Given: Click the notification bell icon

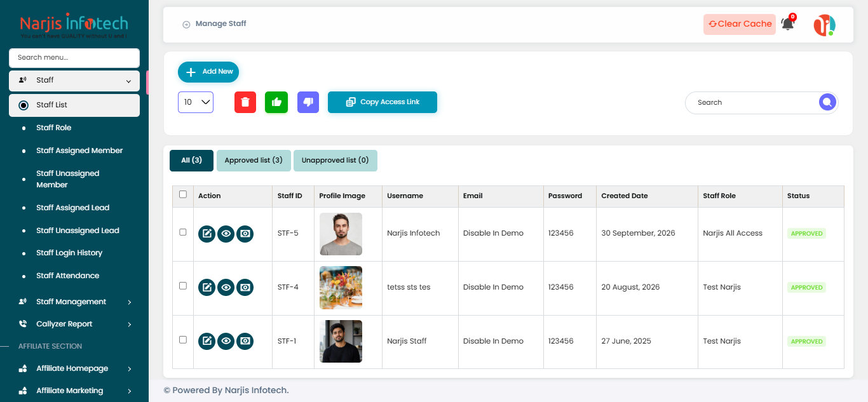Looking at the screenshot, I should pyautogui.click(x=788, y=23).
